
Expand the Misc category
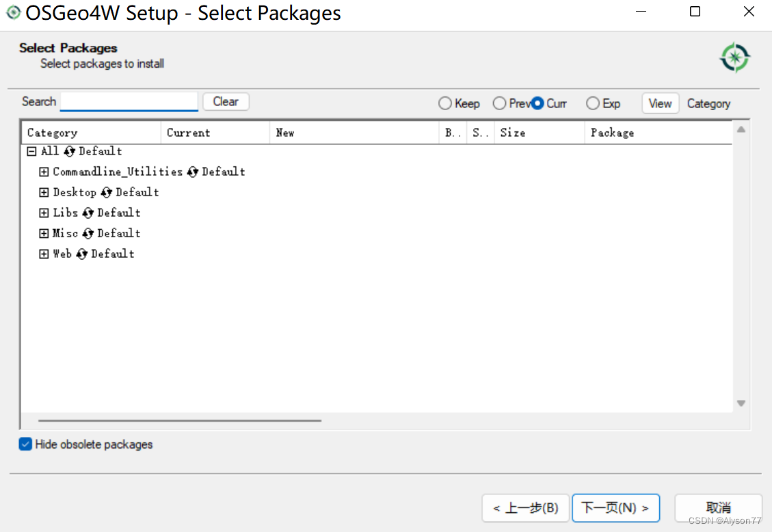44,233
